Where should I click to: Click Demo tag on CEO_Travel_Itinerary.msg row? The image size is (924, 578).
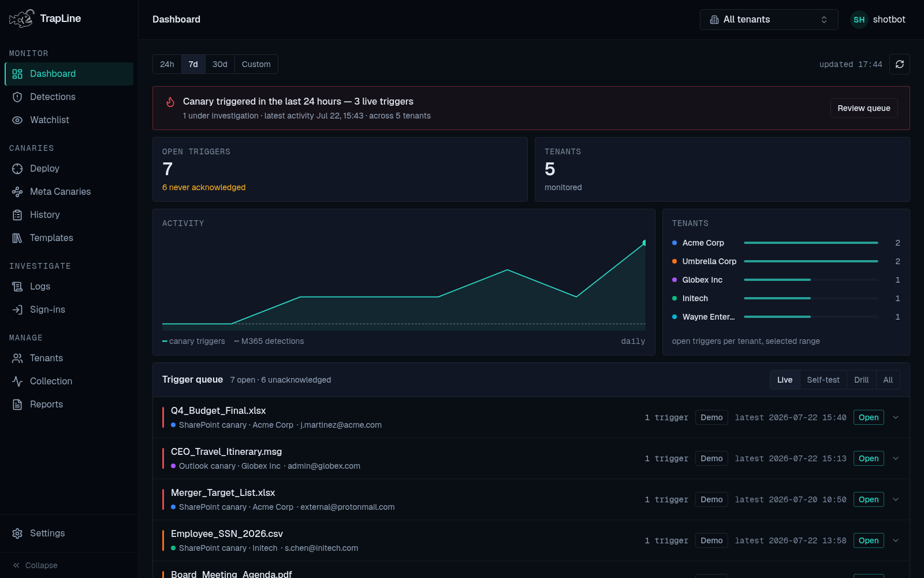(711, 458)
